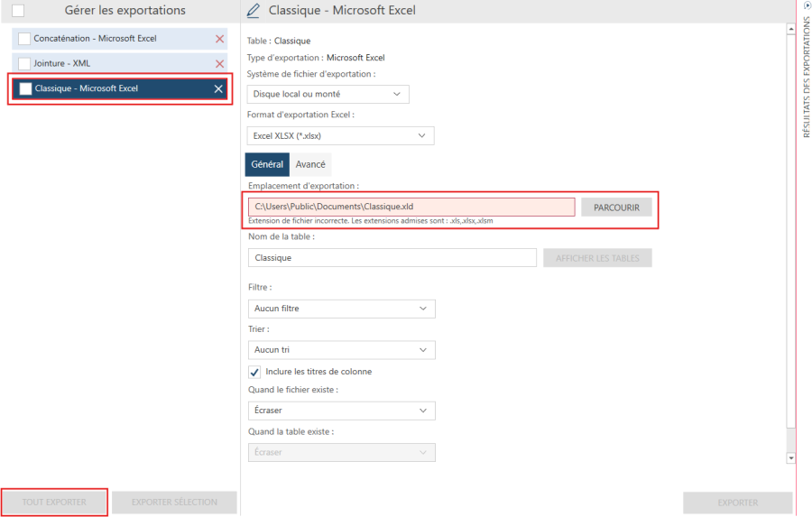Delete the Concaténation - Microsoft Excel export
This screenshot has height=517, width=812.
click(219, 39)
